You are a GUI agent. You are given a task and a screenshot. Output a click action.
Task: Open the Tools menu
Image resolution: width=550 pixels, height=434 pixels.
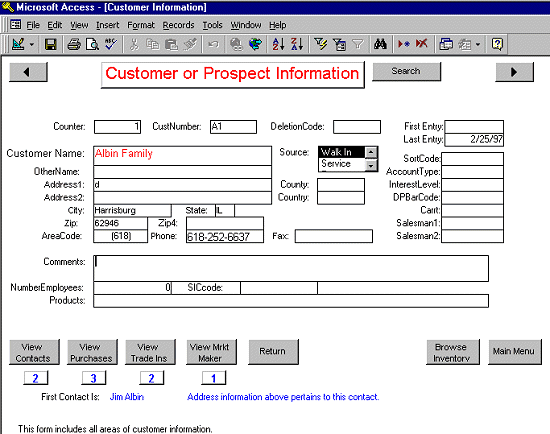point(213,25)
